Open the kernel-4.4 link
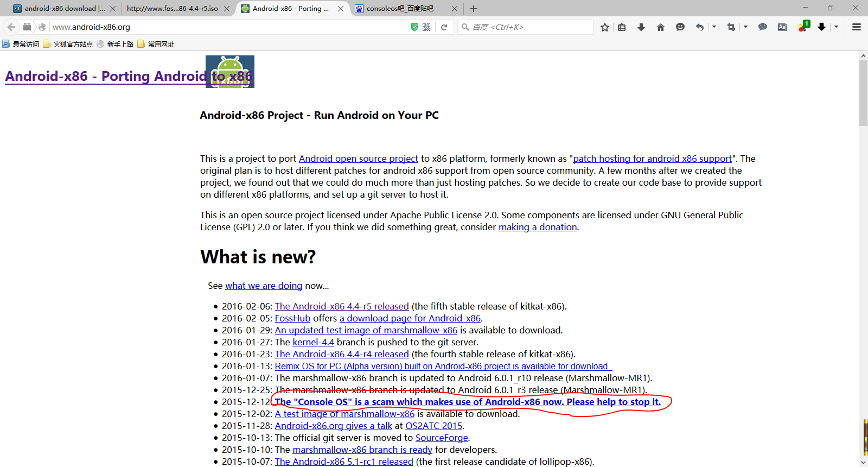Image resolution: width=868 pixels, height=467 pixels. [313, 342]
